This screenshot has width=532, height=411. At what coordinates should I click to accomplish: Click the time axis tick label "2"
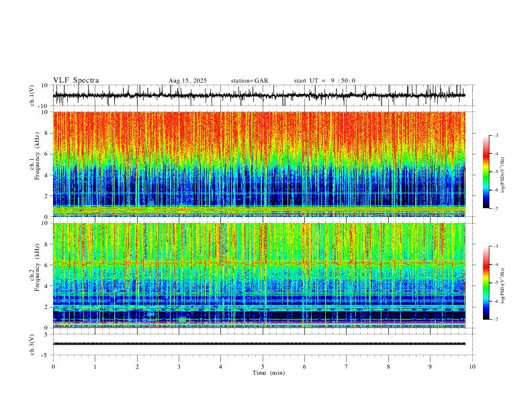coord(137,367)
